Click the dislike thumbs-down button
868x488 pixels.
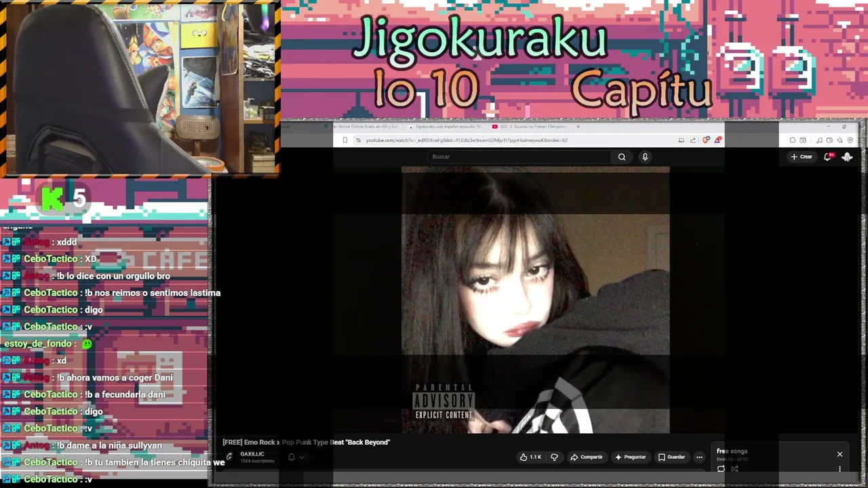point(554,457)
